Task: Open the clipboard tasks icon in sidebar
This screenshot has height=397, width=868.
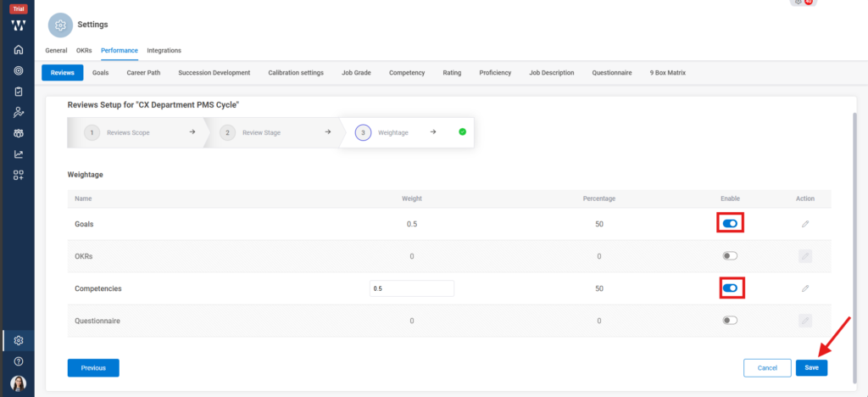Action: tap(19, 92)
